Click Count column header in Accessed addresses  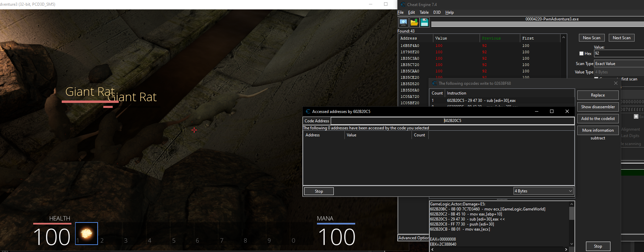click(420, 135)
